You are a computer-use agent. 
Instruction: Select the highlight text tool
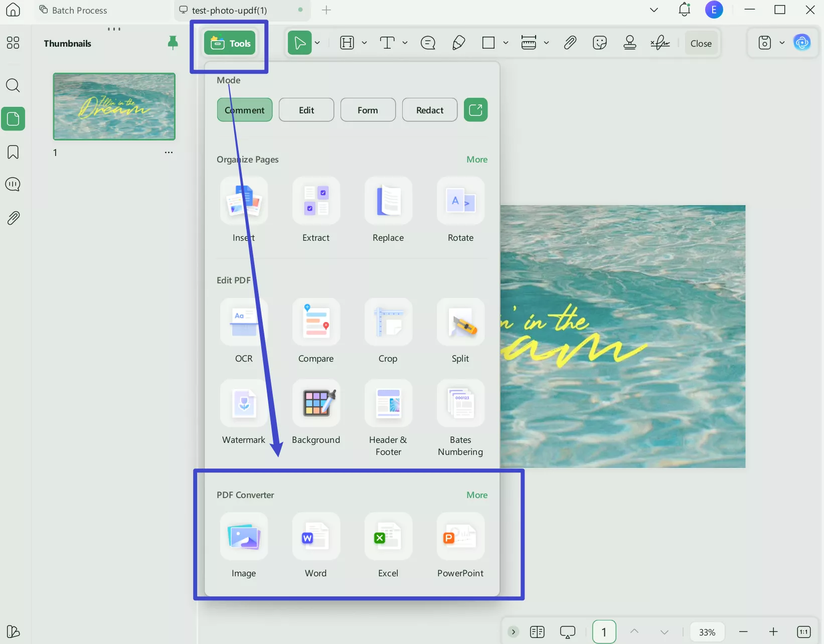tap(347, 43)
